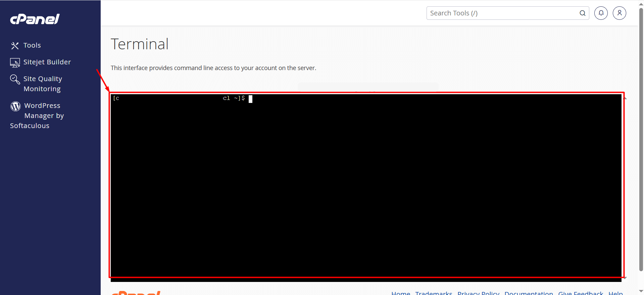Focus the Search Tools input field

point(502,13)
